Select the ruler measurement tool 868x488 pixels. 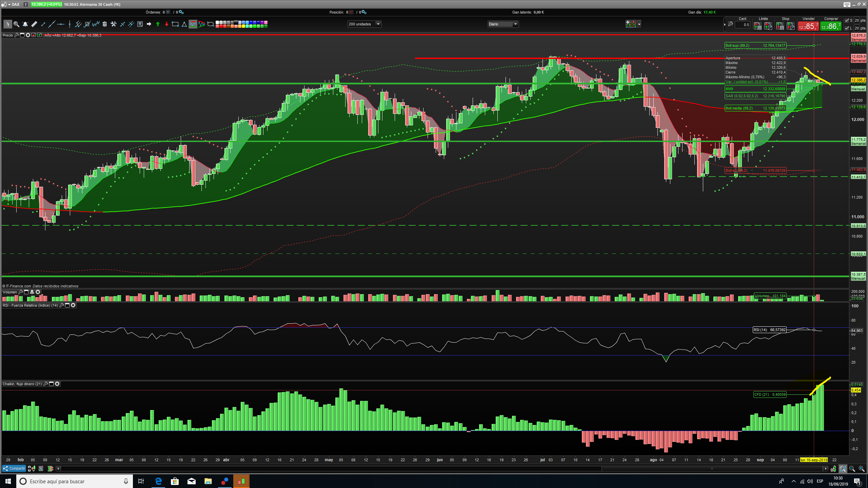(34, 24)
